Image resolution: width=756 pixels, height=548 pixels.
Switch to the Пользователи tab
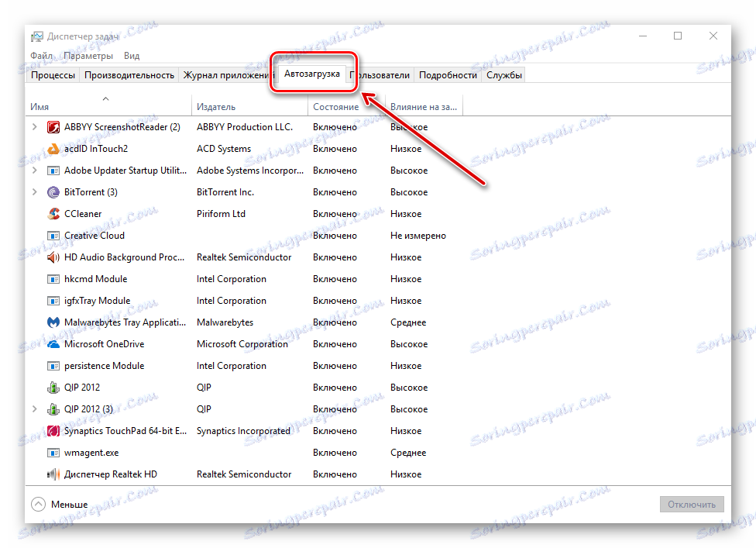coord(380,75)
